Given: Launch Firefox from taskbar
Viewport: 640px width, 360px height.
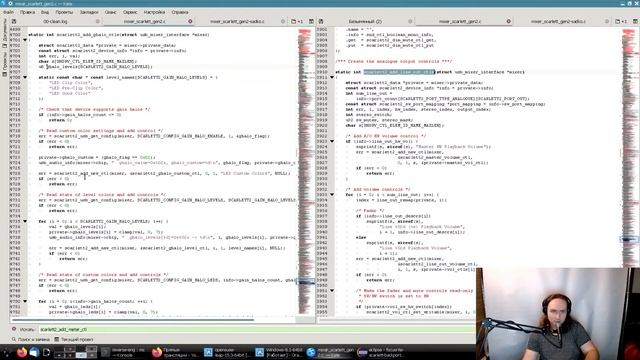Looking at the screenshot, I should click(22, 352).
